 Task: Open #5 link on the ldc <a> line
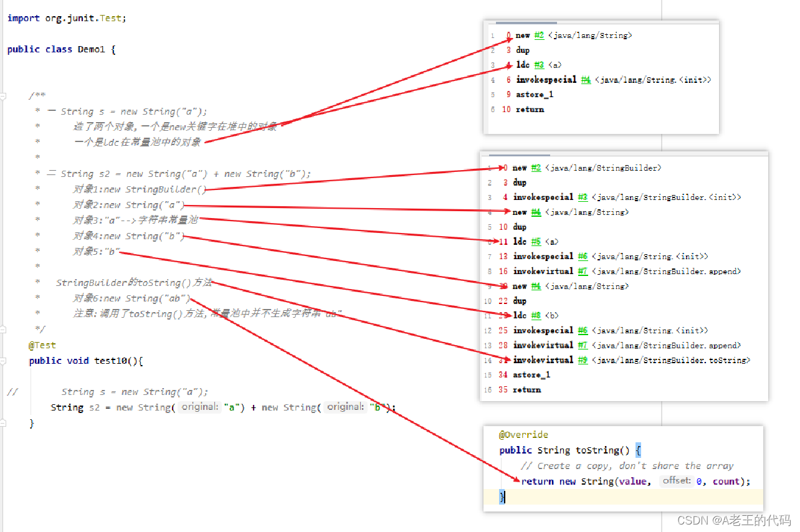pos(536,242)
